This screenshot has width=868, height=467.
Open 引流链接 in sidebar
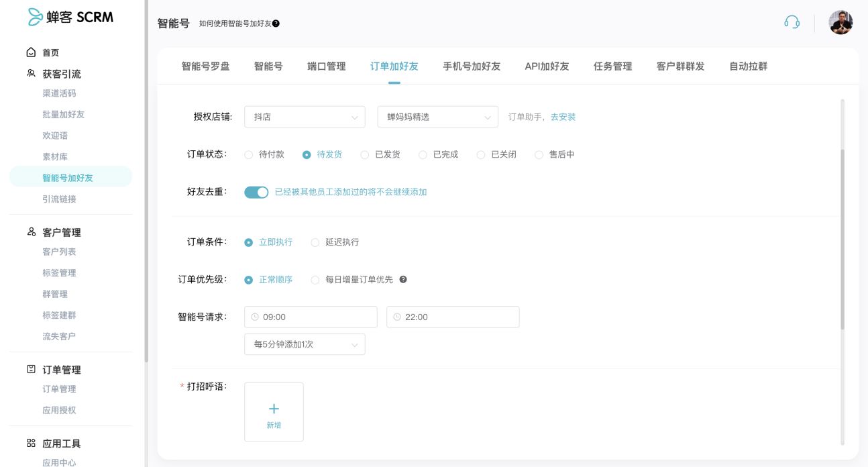(59, 199)
